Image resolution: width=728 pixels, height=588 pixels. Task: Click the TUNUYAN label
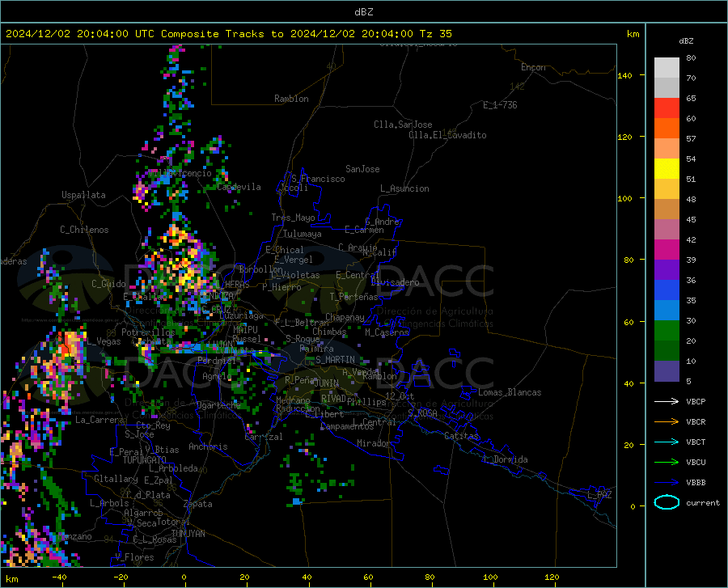pyautogui.click(x=188, y=534)
